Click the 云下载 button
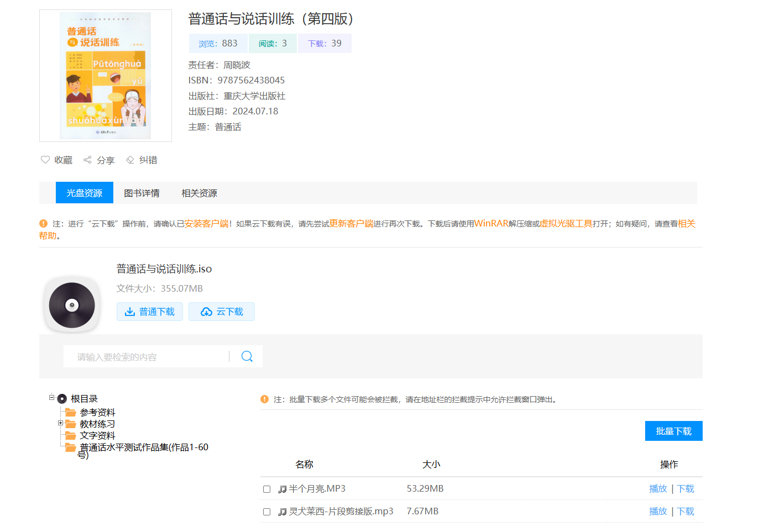 point(222,312)
